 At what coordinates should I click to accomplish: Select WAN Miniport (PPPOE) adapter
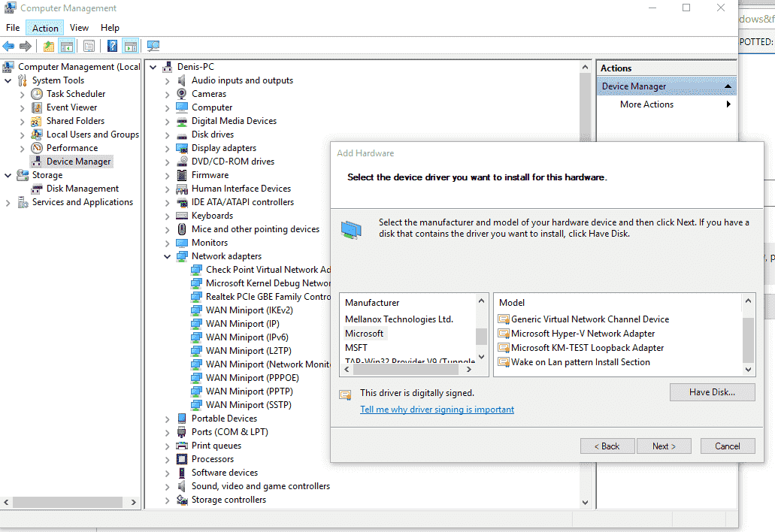pyautogui.click(x=252, y=378)
